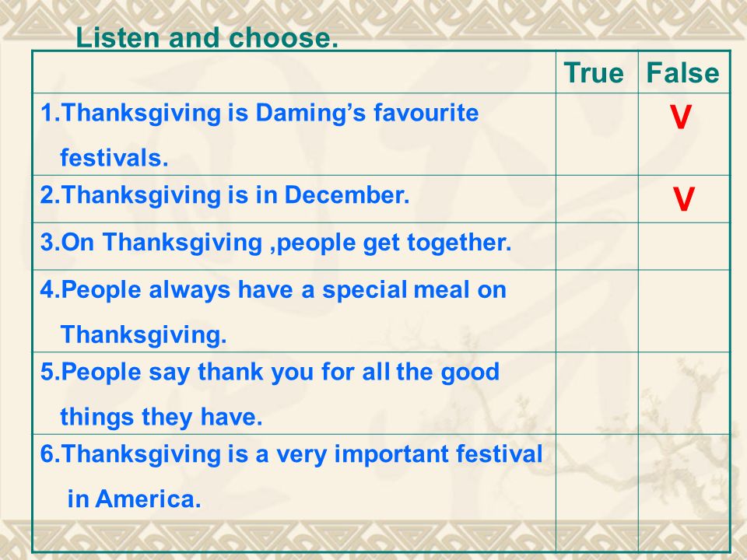
Task: Mark True for 'say thank you' statement 5
Action: coord(597,394)
